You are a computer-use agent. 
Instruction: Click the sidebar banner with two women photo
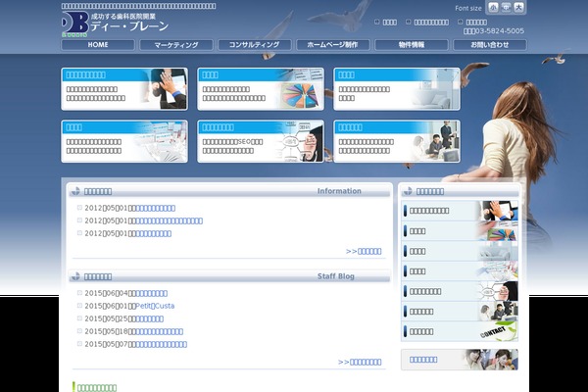click(x=460, y=360)
